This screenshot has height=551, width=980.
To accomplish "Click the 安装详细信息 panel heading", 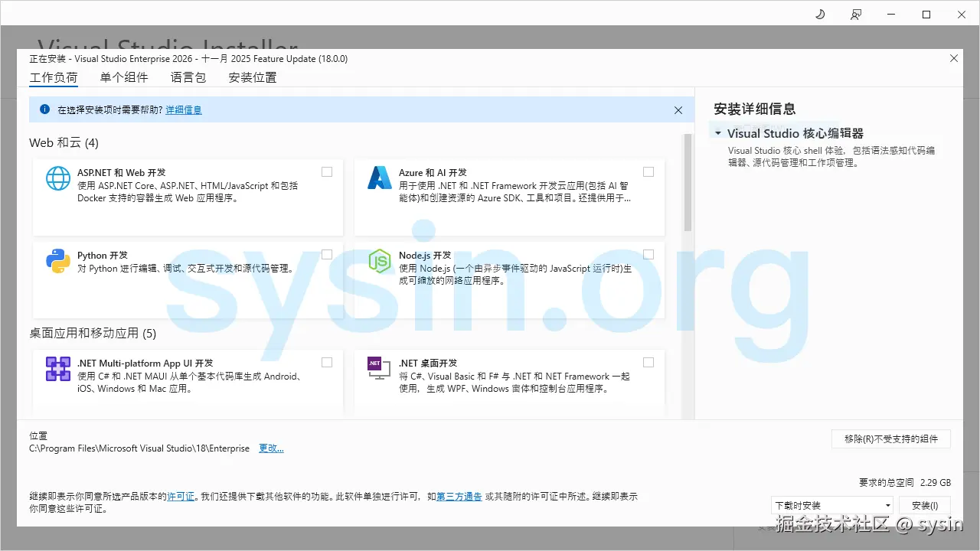I will (755, 109).
